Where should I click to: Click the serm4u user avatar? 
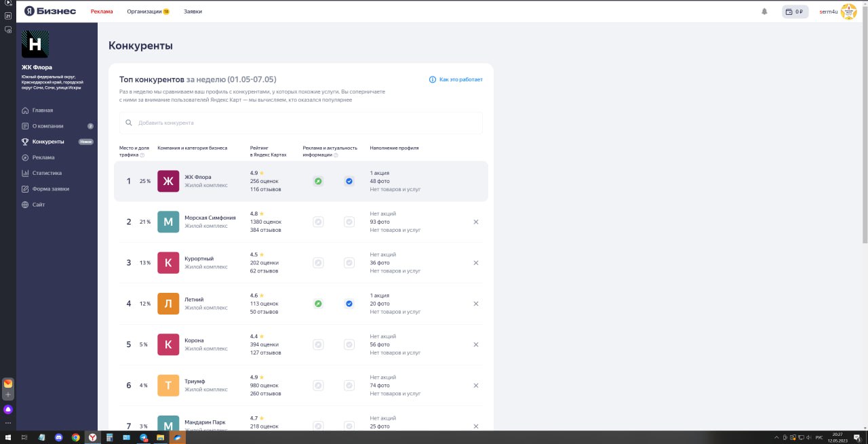click(848, 12)
